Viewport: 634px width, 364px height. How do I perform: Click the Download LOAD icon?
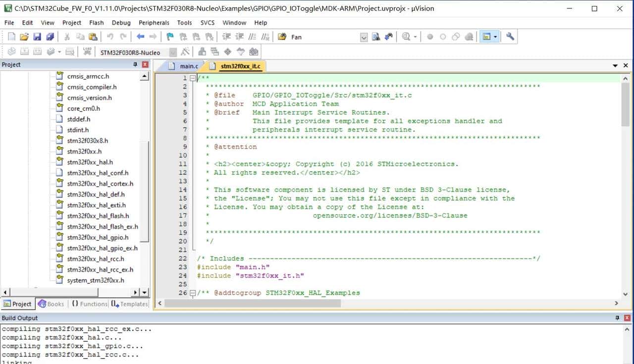coord(87,52)
